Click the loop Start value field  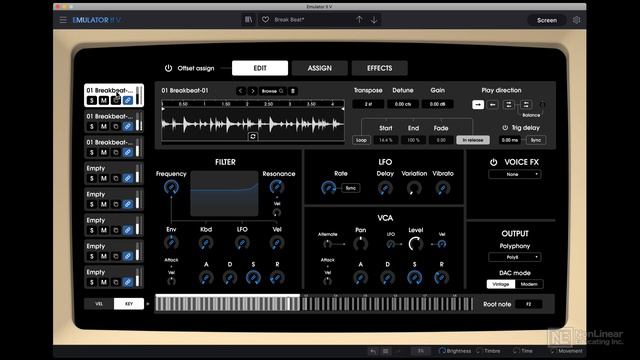(386, 140)
